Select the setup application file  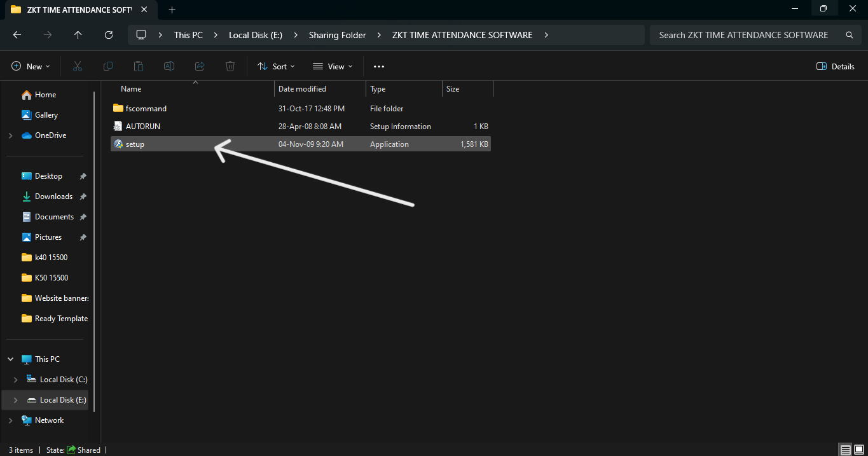tap(135, 144)
